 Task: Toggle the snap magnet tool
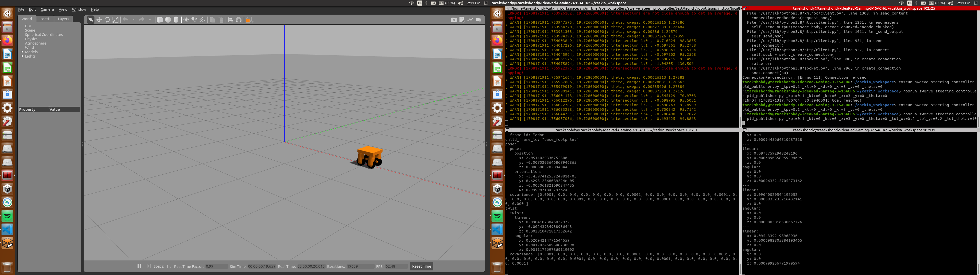coord(239,20)
